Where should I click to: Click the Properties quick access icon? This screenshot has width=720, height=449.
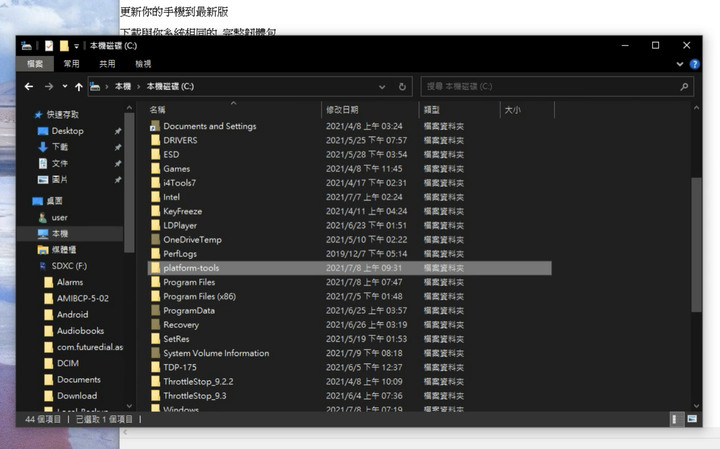[x=49, y=45]
